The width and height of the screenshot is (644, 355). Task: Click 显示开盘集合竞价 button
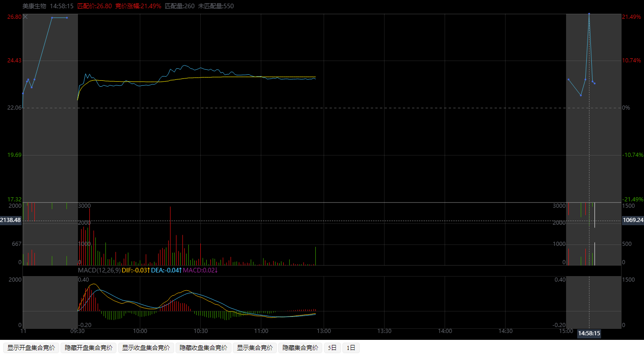pos(31,348)
